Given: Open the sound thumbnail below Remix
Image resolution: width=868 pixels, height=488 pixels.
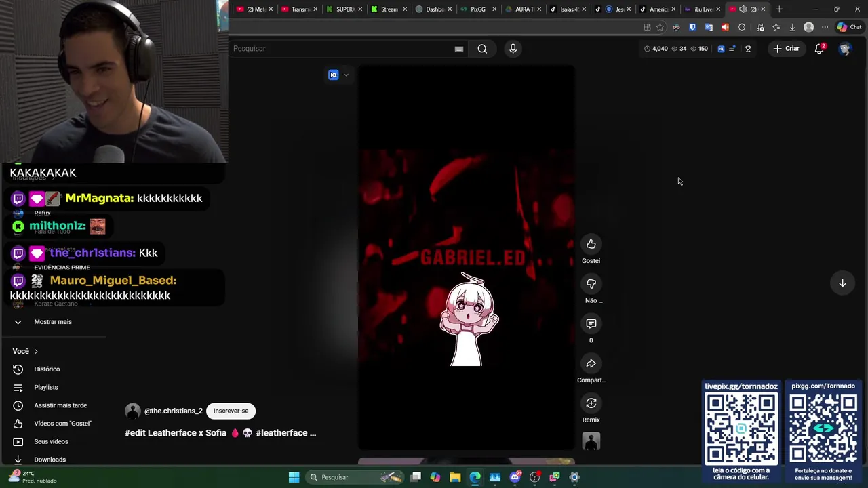Looking at the screenshot, I should (x=591, y=441).
